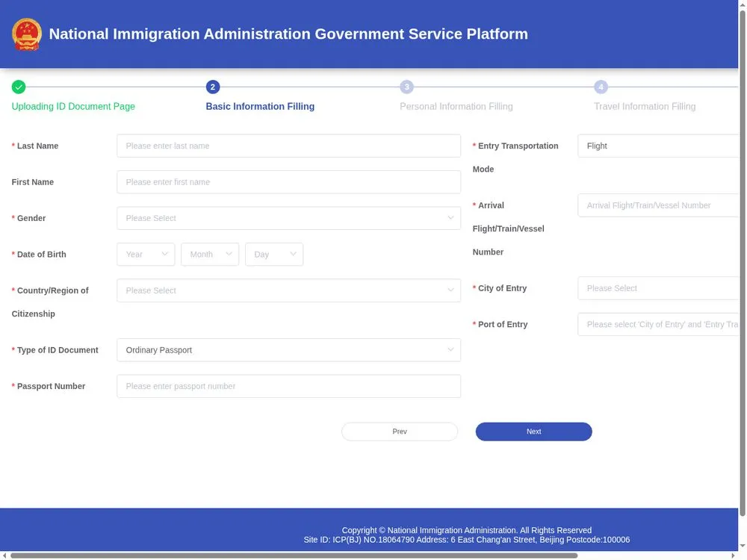Image resolution: width=747 pixels, height=560 pixels.
Task: Click the green checkmark step one icon
Action: pyautogui.click(x=19, y=87)
